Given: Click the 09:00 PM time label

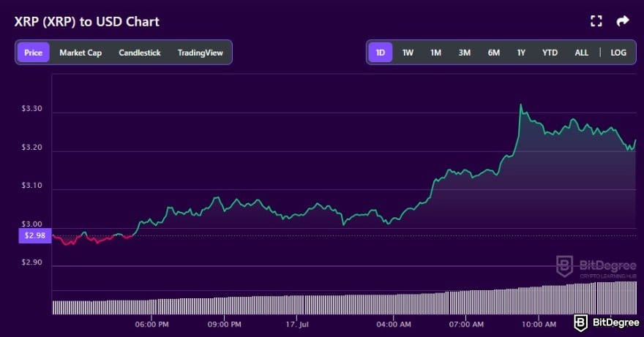Looking at the screenshot, I should coord(224,325).
